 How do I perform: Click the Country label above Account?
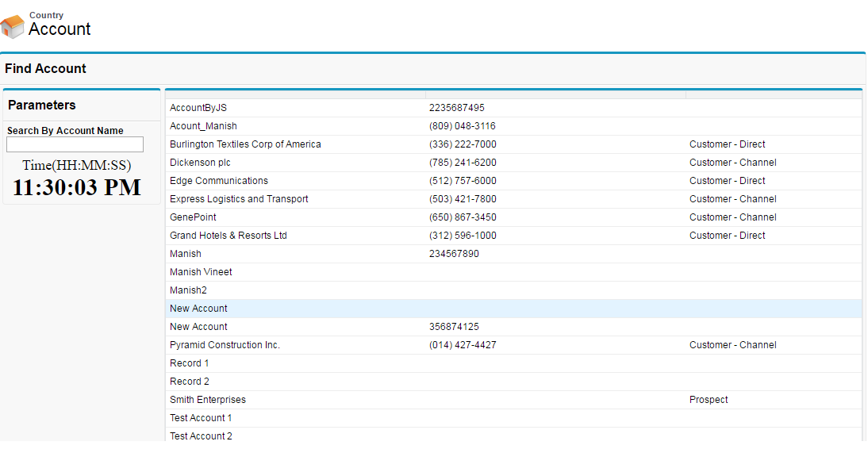point(47,16)
